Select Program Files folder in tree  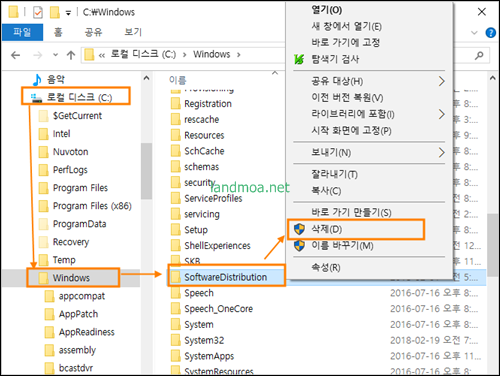80,188
